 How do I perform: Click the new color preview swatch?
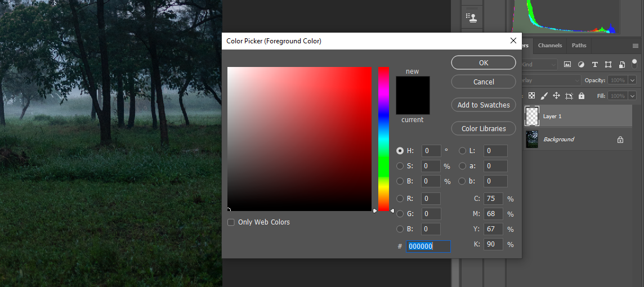tap(413, 86)
